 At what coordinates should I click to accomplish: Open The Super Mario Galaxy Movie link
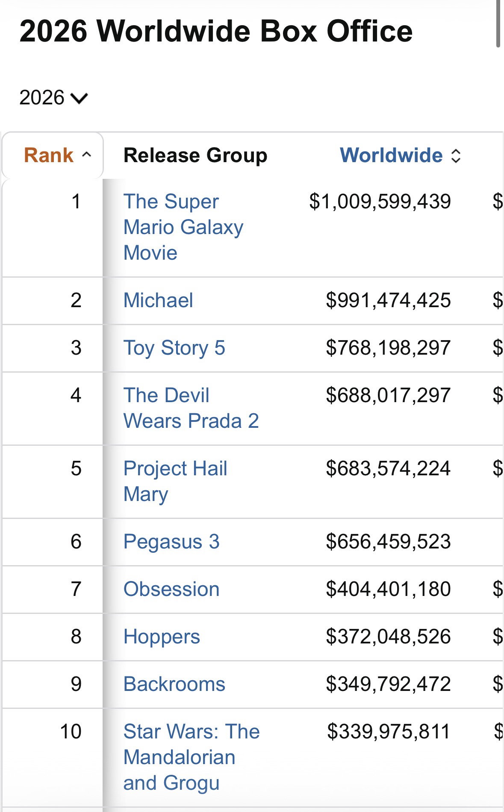point(183,227)
